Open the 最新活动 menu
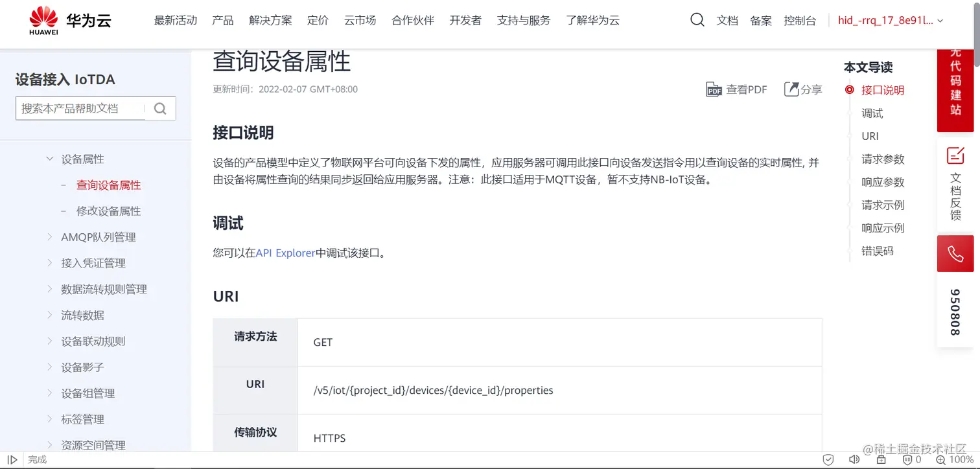Screen dimensions: 980x469 tap(176, 21)
